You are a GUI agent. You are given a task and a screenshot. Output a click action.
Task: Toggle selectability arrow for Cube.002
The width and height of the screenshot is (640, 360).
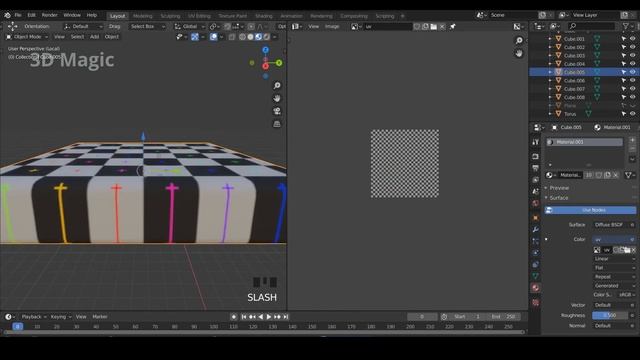[x=624, y=47]
